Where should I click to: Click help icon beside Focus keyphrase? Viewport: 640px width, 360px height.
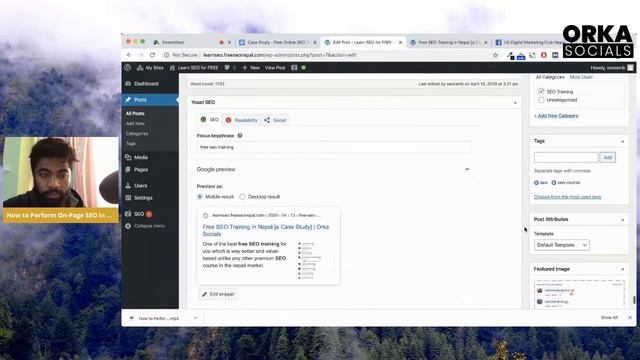coord(240,136)
